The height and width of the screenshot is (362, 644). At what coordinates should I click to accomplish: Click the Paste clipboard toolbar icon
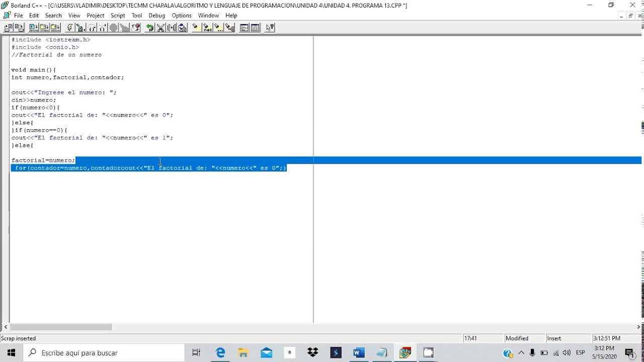183,28
